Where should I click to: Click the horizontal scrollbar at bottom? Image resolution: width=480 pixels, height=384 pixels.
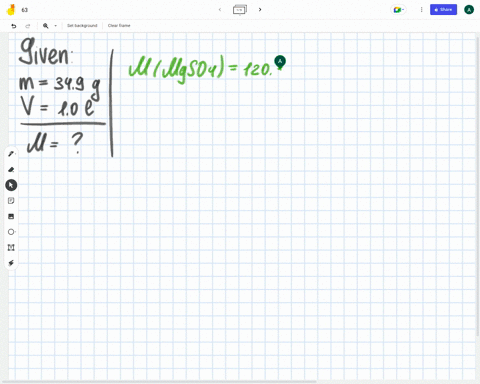click(x=159, y=382)
